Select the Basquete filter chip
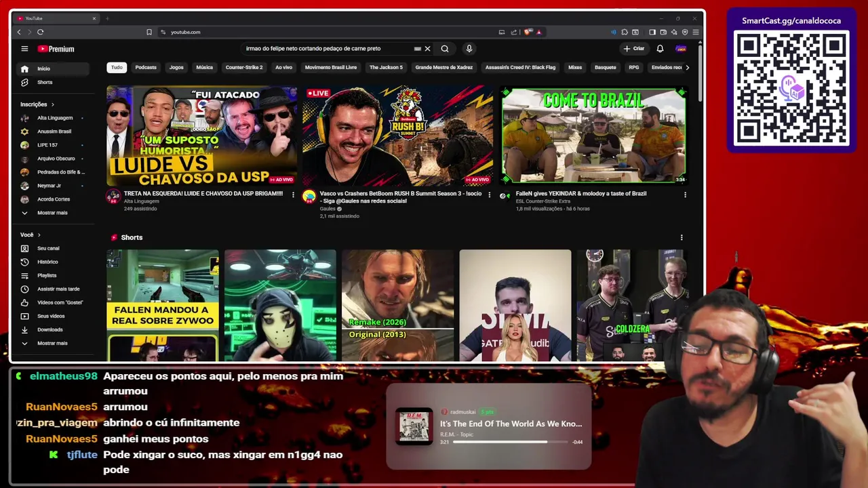The image size is (868, 488). [x=606, y=67]
